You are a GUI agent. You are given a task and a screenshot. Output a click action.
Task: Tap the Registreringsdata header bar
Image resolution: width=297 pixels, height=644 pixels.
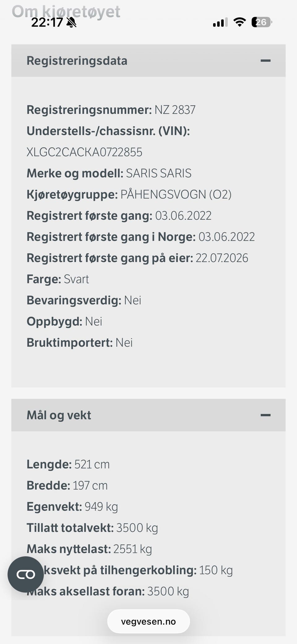tap(148, 61)
